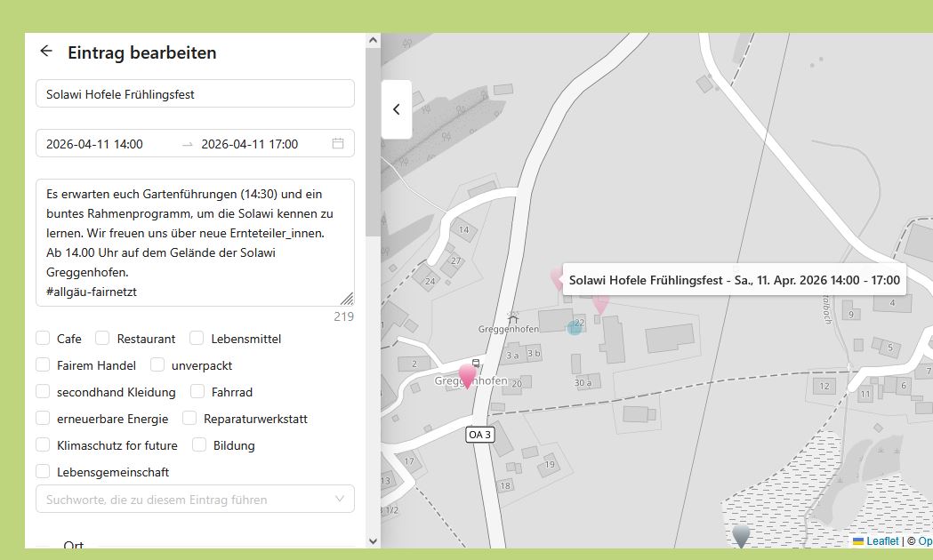
Task: Check the Reparaturwerkstatt category
Action: (189, 419)
